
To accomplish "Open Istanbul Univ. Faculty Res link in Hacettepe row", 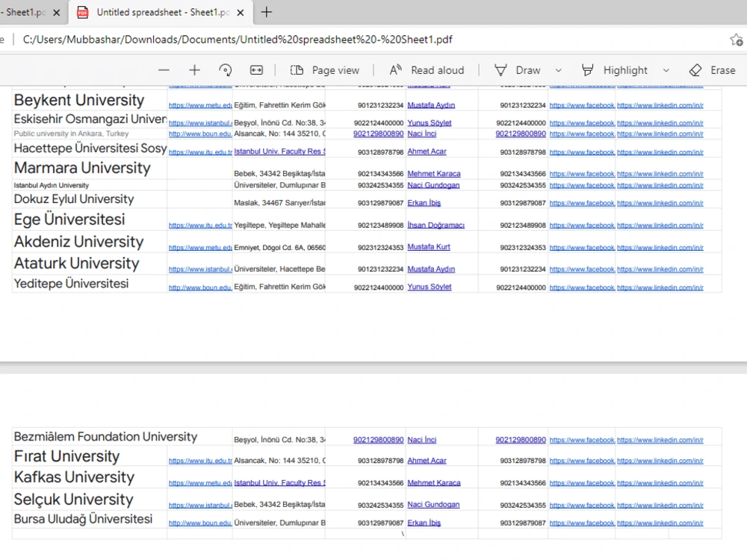I will (279, 151).
